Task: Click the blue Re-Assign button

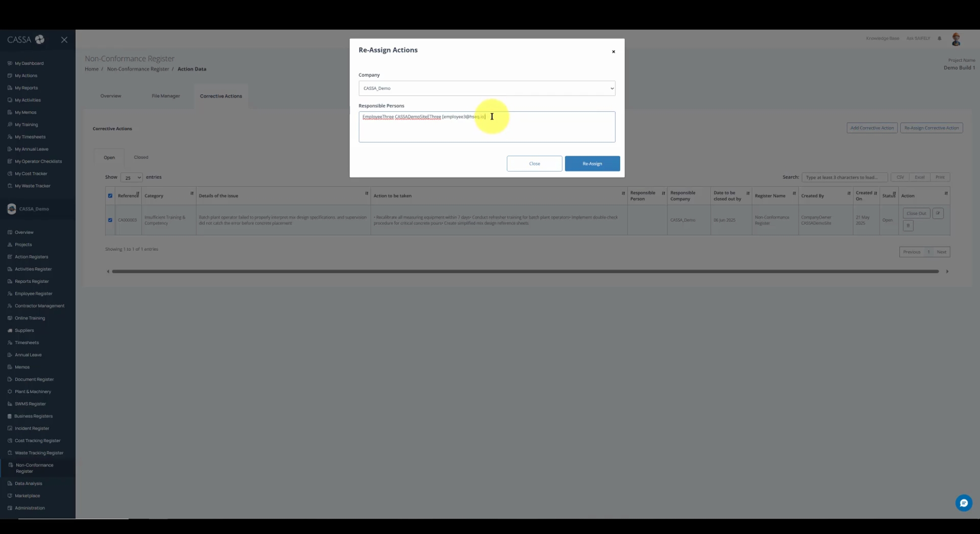Action: click(x=592, y=164)
